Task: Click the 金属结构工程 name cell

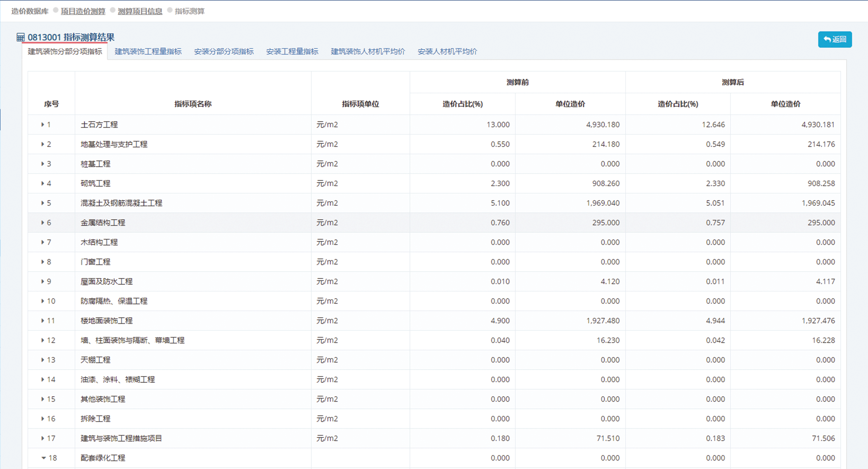Action: tap(193, 222)
